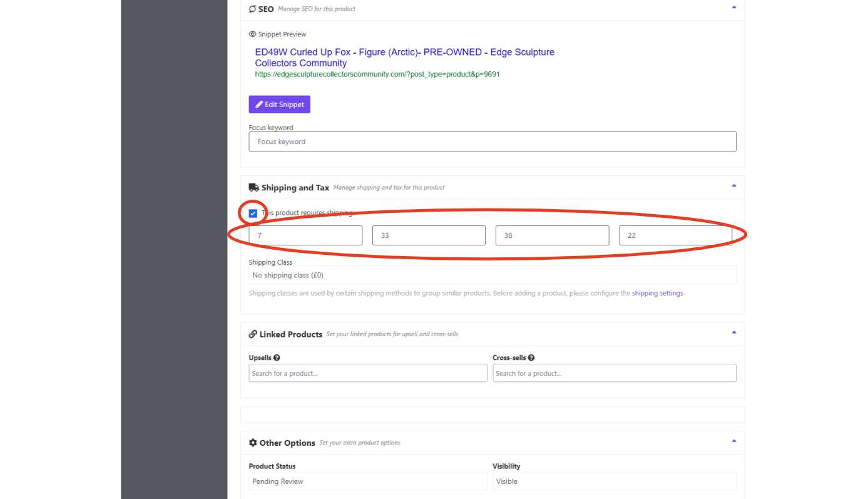This screenshot has height=499, width=868.
Task: Collapse the Shipping and Tax panel arrow
Action: [x=733, y=186]
